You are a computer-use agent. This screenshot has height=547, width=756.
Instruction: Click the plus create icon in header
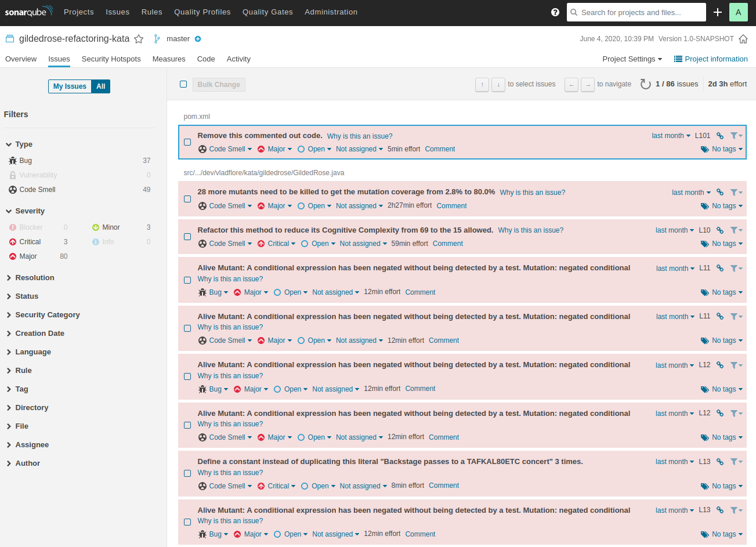[718, 12]
